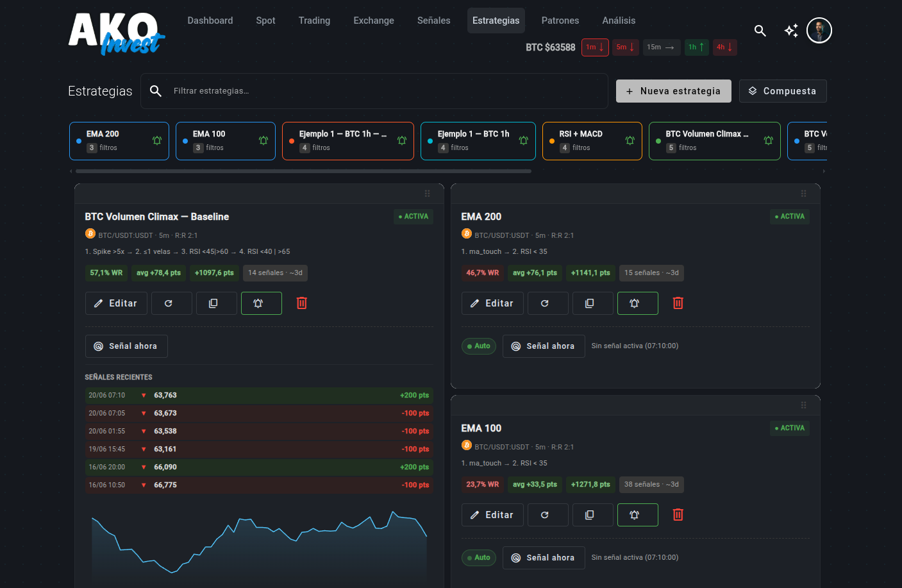Viewport: 902px width, 588px height.
Task: Refresh the BTC Volumen Climax — Baseline strategy
Action: 172,303
